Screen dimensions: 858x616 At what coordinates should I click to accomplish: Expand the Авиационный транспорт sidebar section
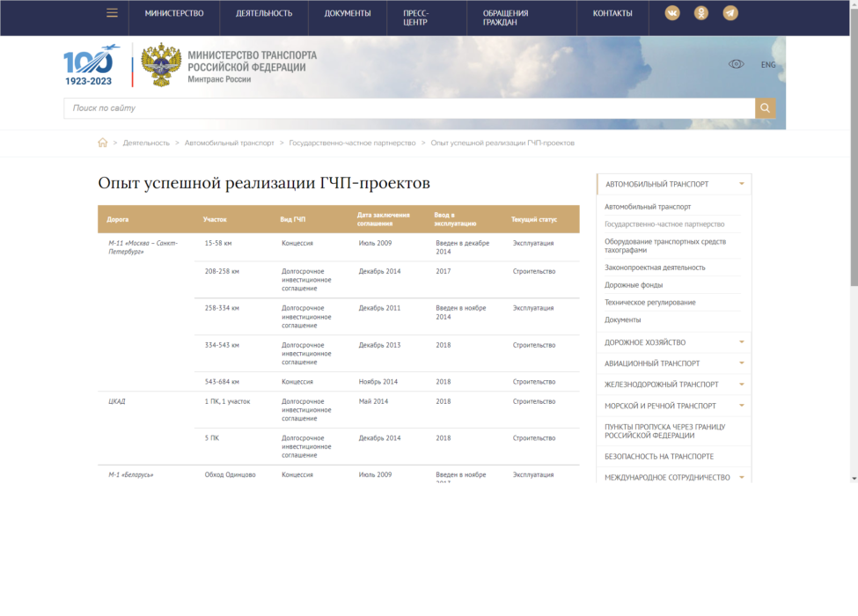(x=742, y=363)
